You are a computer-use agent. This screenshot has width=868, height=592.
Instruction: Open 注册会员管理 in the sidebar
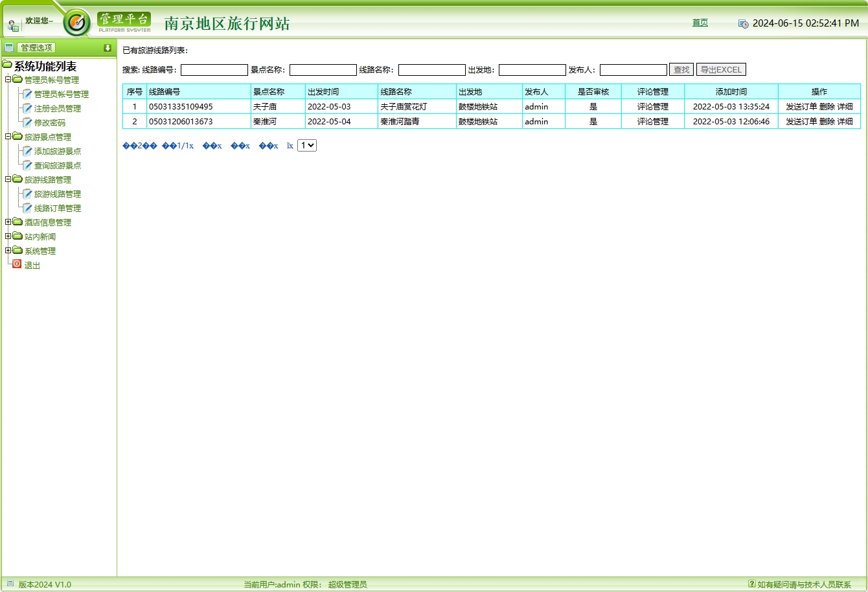[57, 108]
